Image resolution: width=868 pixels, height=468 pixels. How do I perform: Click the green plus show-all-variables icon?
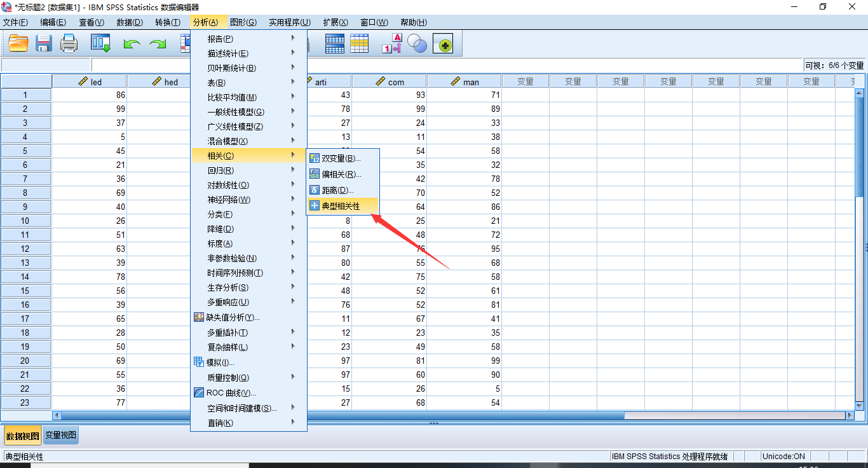(x=443, y=44)
